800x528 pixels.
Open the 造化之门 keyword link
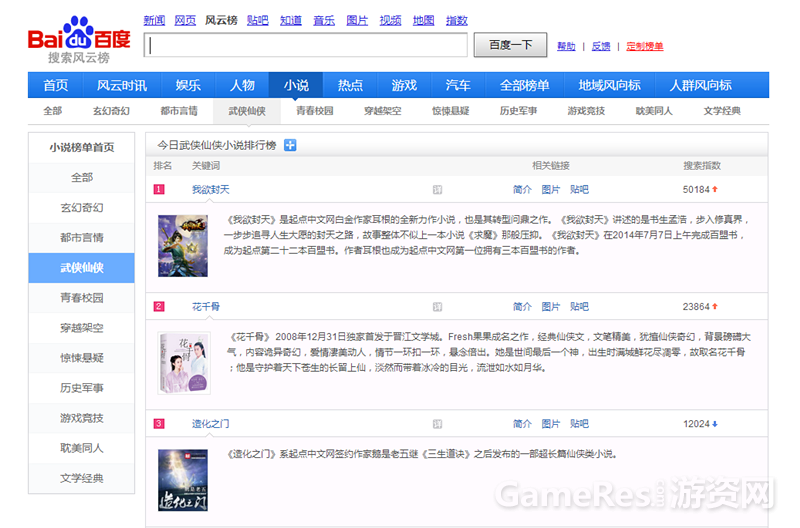(x=211, y=424)
